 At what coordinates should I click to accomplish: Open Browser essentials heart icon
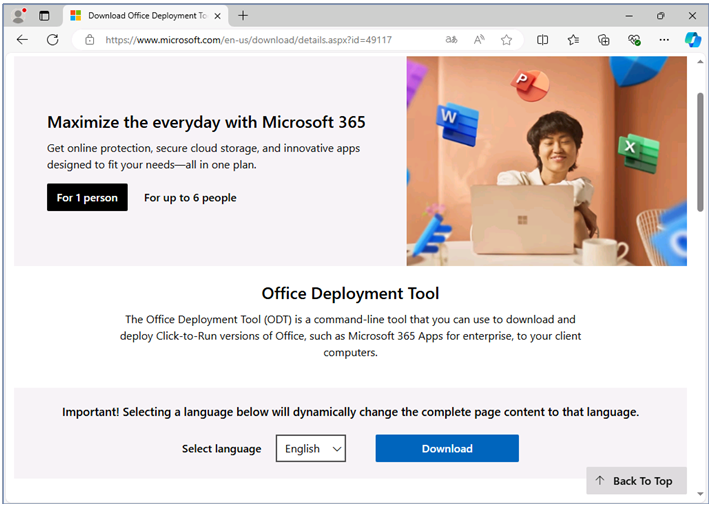coord(634,40)
